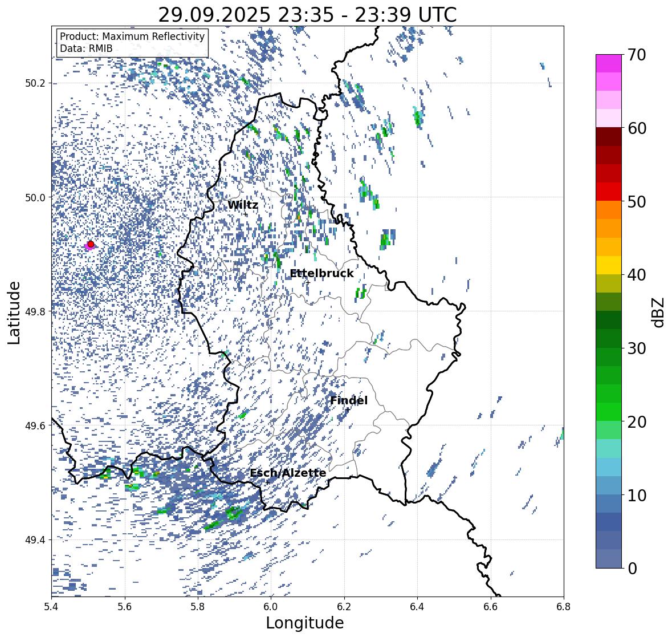Select the Findel station label
672x637 pixels.
pos(349,400)
